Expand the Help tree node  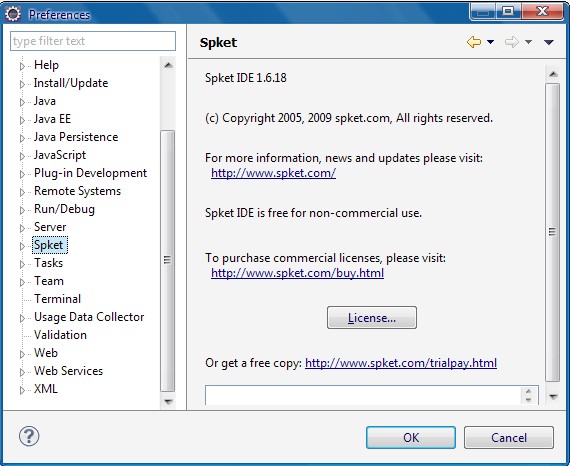22,66
